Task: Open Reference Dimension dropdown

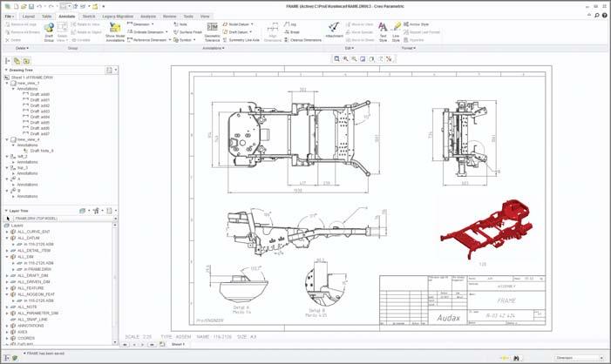Action: (170, 40)
